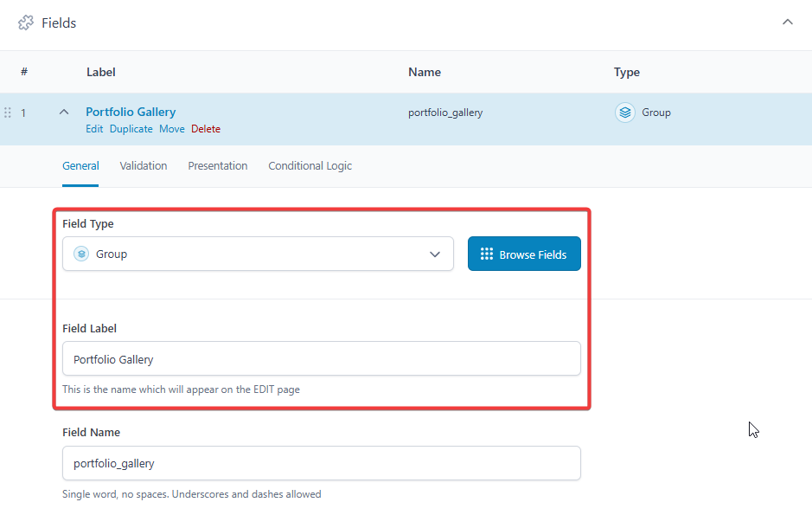Collapse the Fields panel with the top chevron
Screen dimensions: 812x515
click(787, 23)
